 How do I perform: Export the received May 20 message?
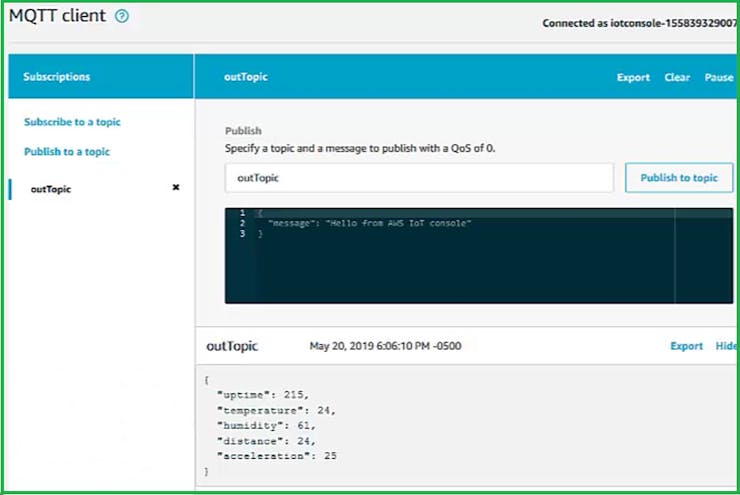coord(686,346)
